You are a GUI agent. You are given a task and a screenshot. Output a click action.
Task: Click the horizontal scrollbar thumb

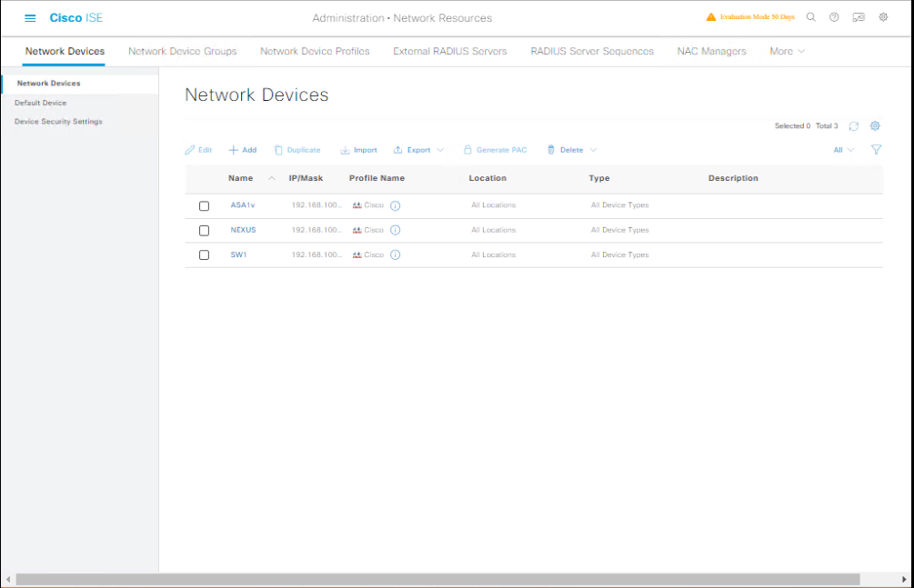pyautogui.click(x=437, y=579)
